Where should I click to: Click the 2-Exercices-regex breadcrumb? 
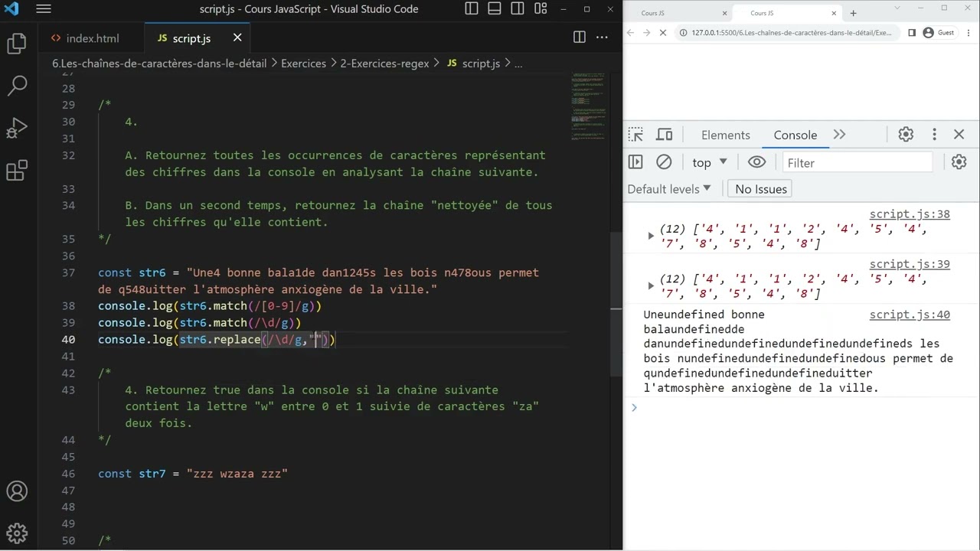coord(385,64)
